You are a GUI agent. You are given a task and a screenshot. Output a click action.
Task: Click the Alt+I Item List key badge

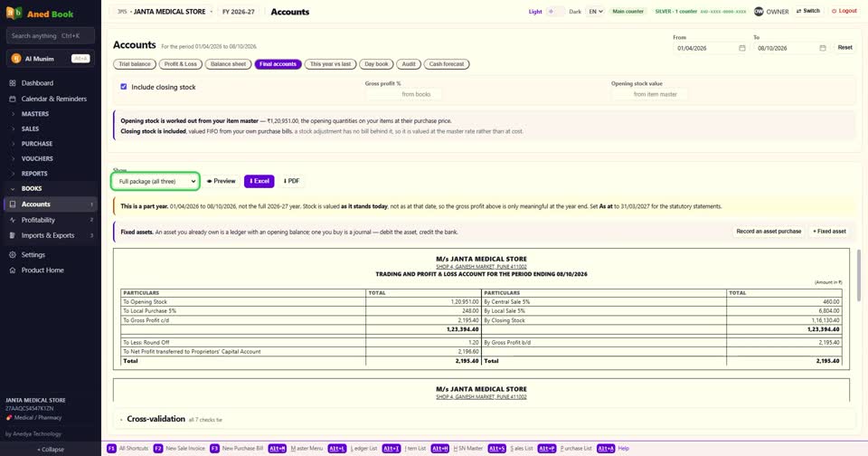point(391,448)
